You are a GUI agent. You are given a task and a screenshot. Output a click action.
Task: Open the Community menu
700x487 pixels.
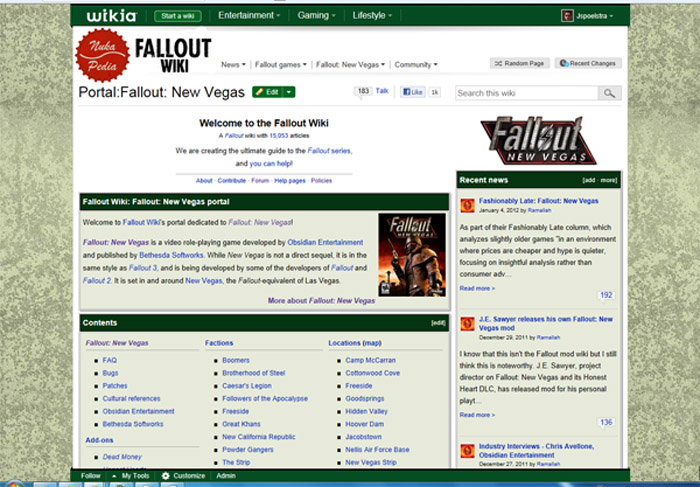tap(416, 65)
